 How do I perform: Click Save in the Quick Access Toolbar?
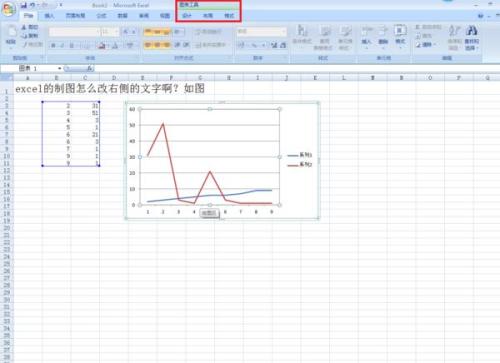(24, 5)
